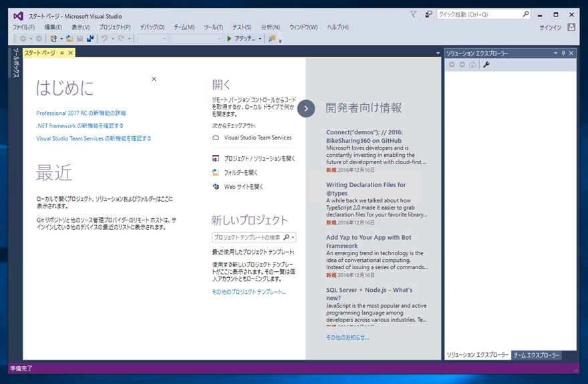The width and height of the screenshot is (588, 384).
Task: Dismiss the はじめに section with X
Action: point(154,79)
